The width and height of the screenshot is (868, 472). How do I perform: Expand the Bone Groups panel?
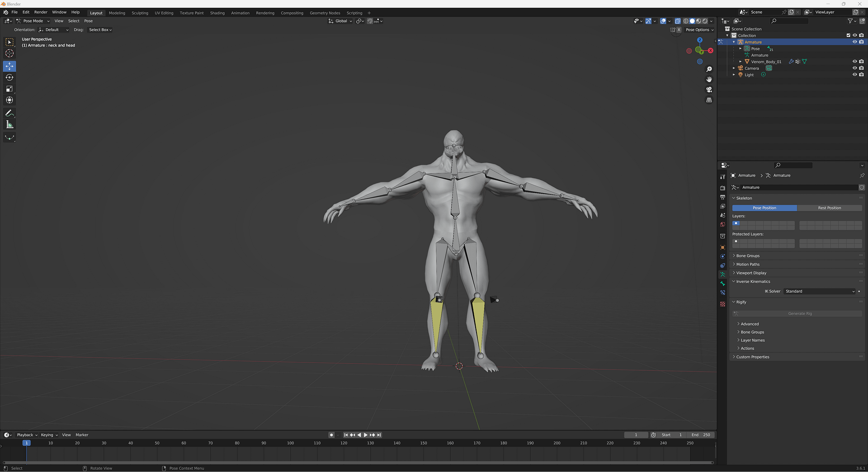coord(748,256)
